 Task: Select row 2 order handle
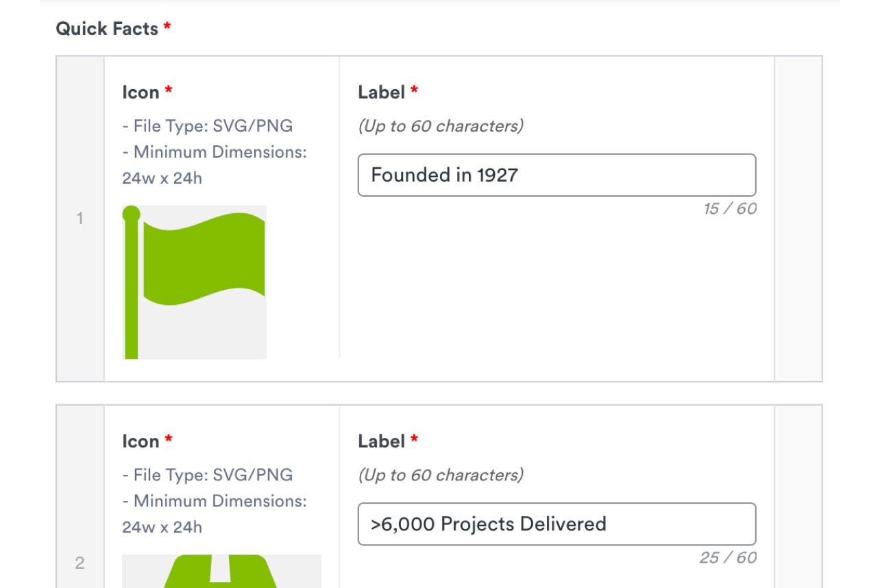(80, 563)
